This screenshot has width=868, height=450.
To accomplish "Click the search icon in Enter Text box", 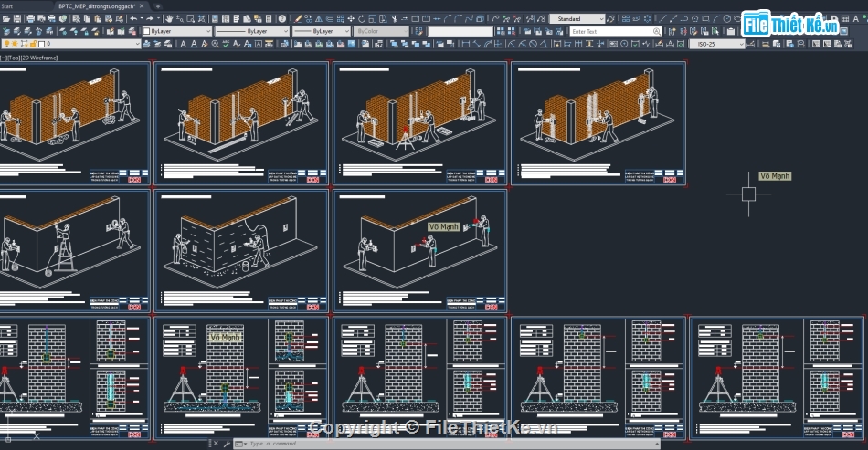I will pyautogui.click(x=657, y=32).
